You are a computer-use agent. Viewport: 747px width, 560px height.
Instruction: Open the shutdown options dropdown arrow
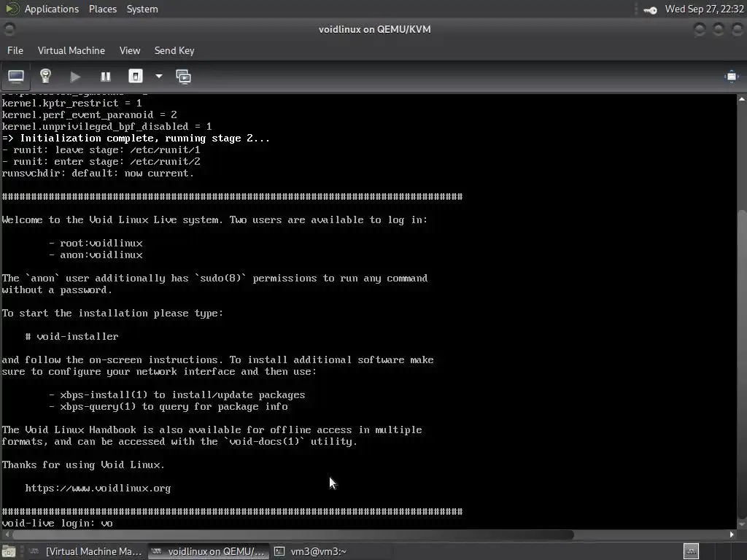pyautogui.click(x=158, y=76)
